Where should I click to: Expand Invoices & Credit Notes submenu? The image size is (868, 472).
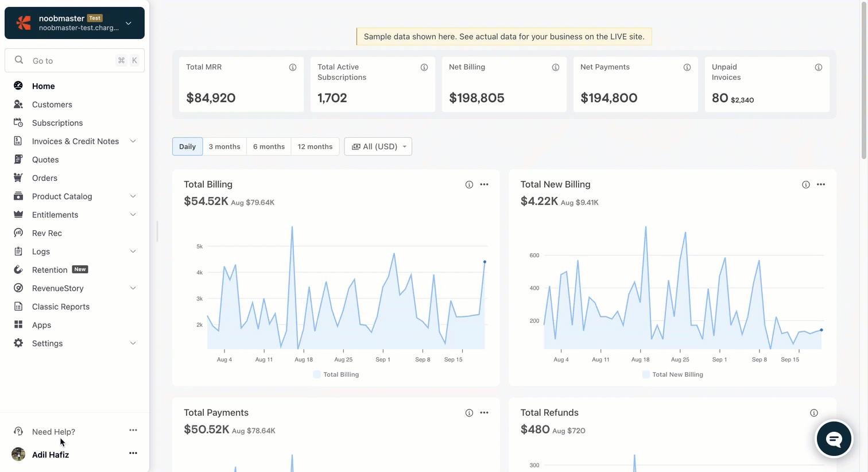(x=133, y=141)
